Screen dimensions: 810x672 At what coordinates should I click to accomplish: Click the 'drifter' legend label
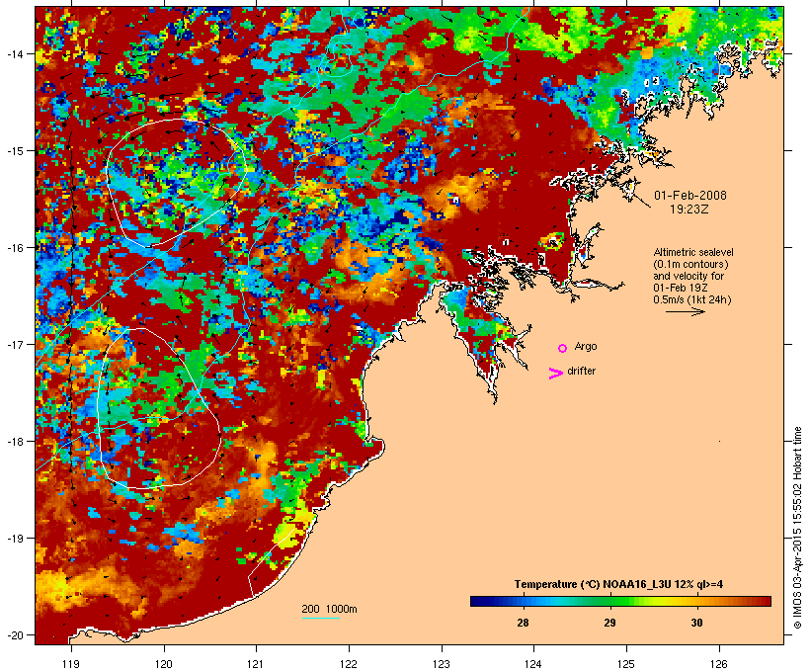(581, 371)
